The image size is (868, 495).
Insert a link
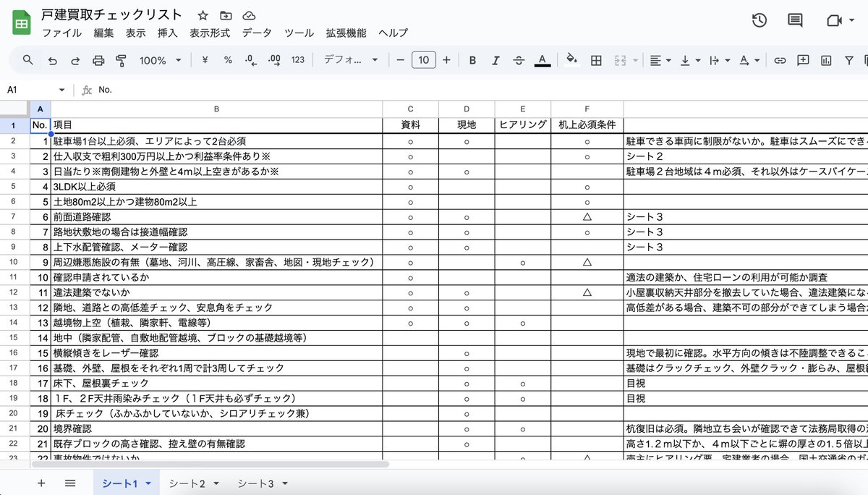click(x=780, y=60)
